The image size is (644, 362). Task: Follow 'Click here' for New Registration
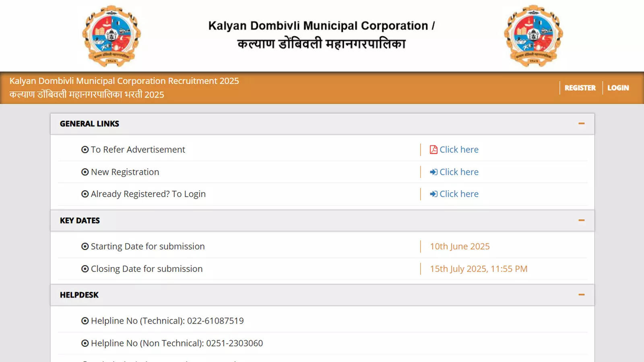459,172
